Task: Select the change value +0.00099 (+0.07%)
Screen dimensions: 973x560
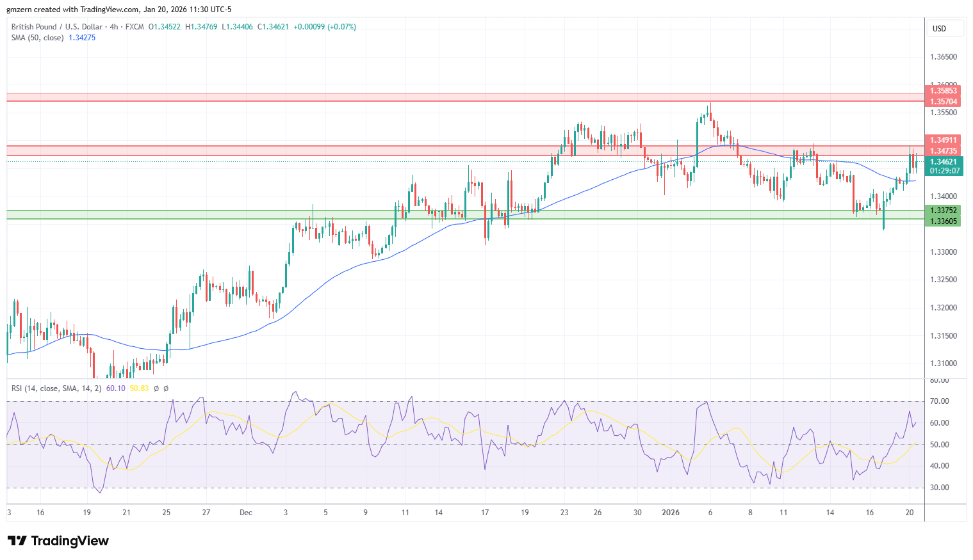Action: pos(325,27)
